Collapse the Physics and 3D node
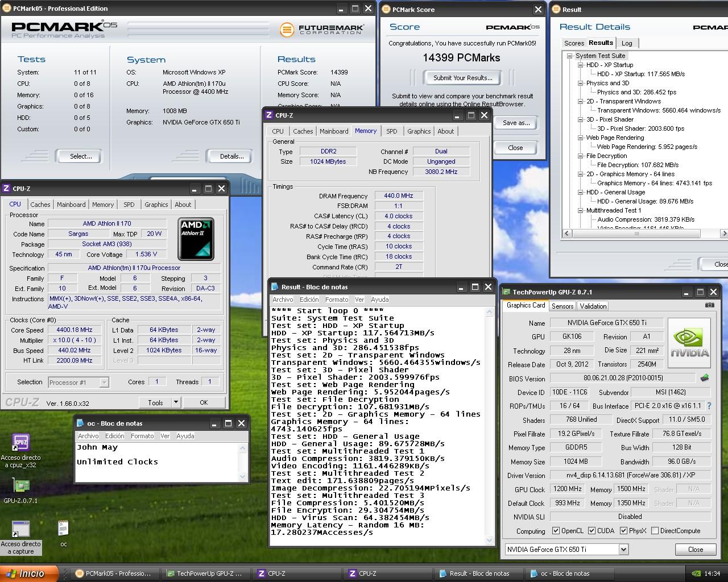The width and height of the screenshot is (728, 582). point(580,83)
